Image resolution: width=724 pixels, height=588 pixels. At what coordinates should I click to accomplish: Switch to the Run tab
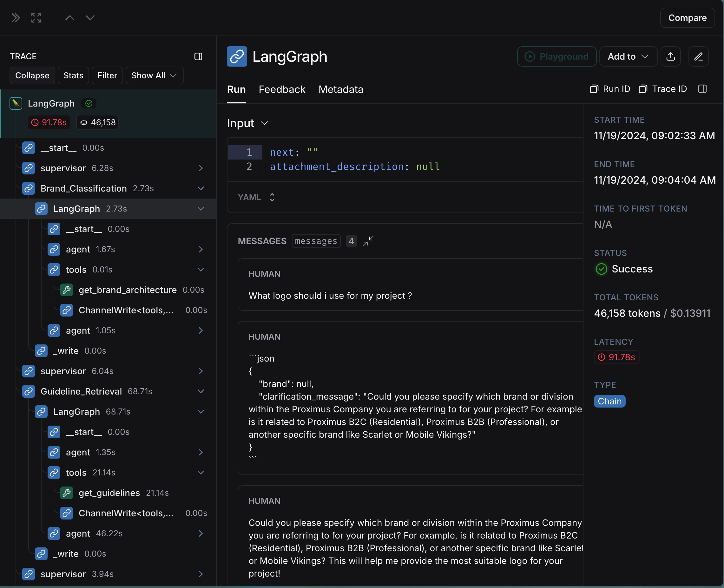(x=236, y=89)
